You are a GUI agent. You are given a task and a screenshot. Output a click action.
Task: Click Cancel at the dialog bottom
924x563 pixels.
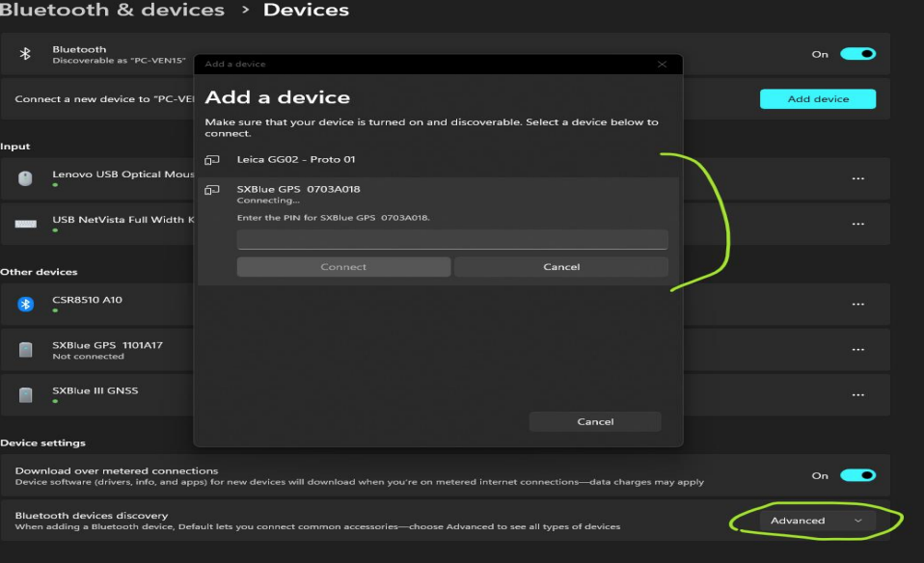595,421
